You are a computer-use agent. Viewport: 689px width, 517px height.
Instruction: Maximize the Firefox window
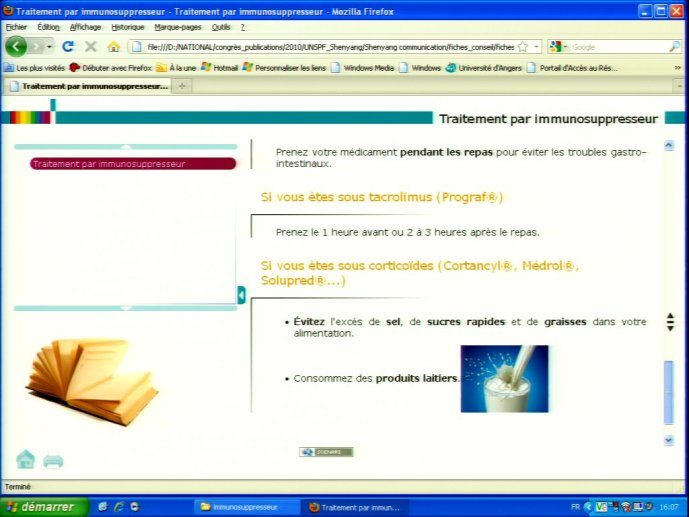click(x=660, y=11)
